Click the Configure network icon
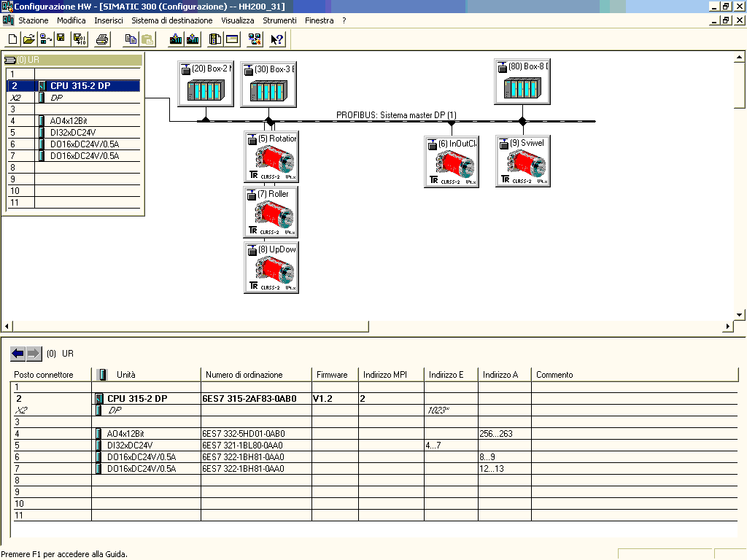The image size is (747, 560). click(x=254, y=39)
